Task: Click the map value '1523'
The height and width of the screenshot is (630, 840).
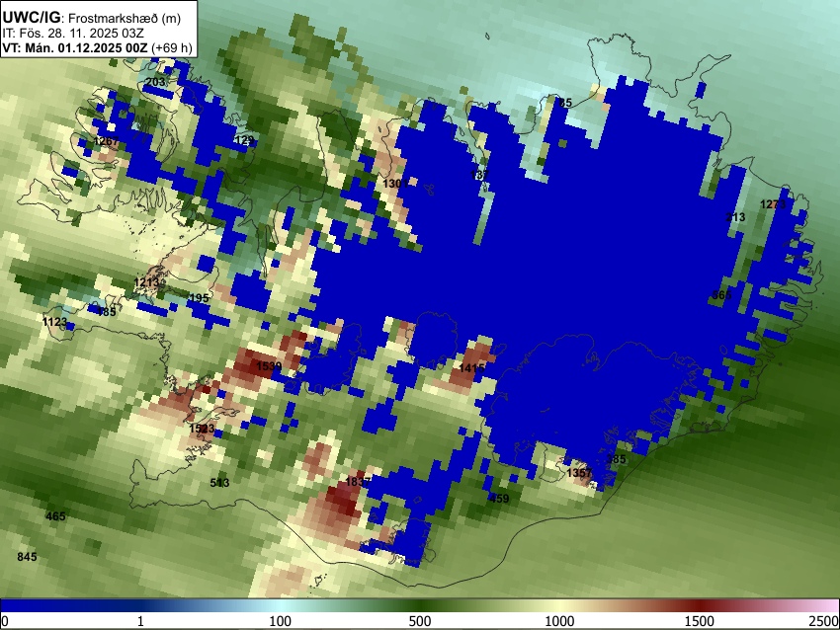Action: tap(202, 429)
